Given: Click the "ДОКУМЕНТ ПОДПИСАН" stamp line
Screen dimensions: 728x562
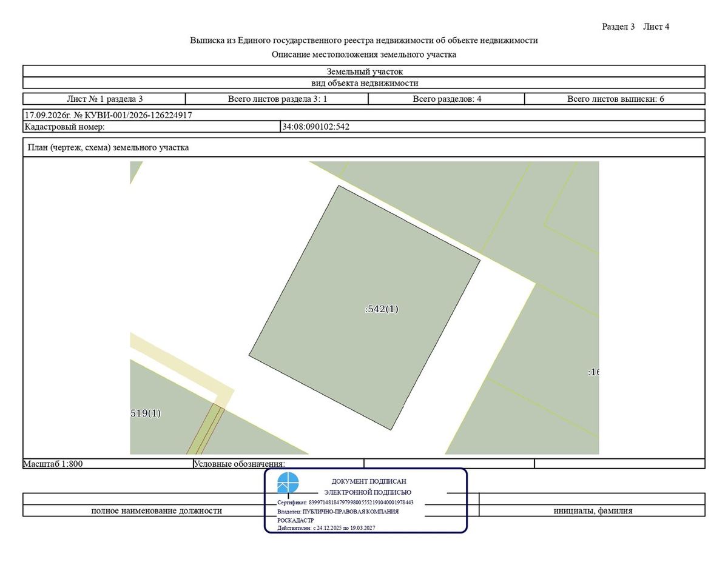Looking at the screenshot, I should point(369,481).
